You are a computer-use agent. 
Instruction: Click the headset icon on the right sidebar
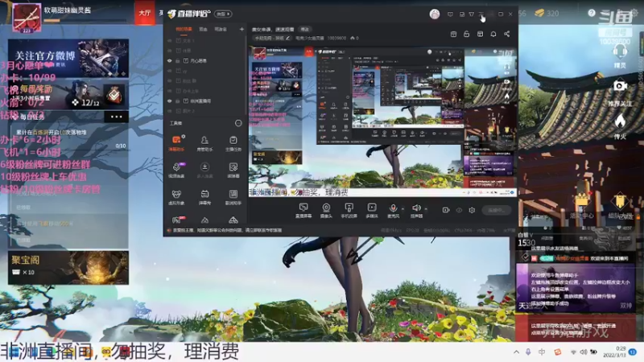pyautogui.click(x=620, y=52)
